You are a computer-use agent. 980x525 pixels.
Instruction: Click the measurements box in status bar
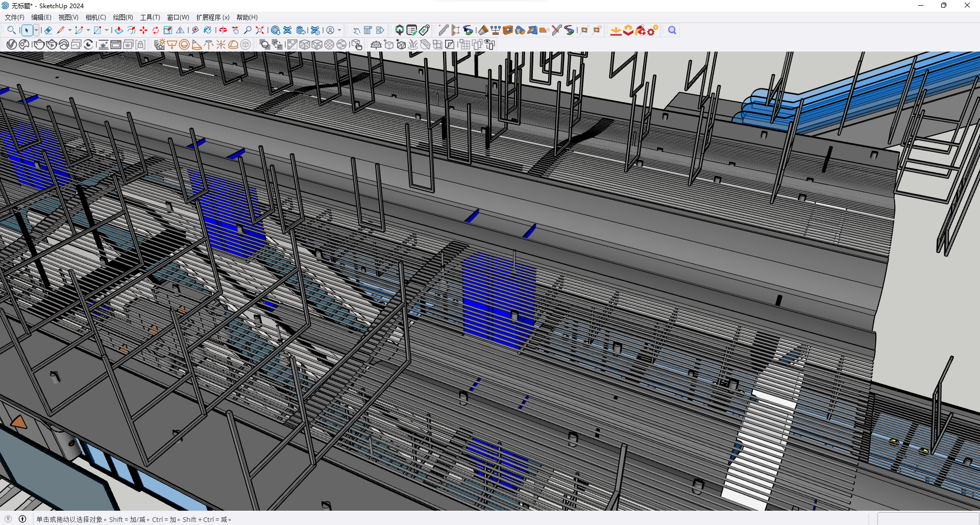(927, 519)
